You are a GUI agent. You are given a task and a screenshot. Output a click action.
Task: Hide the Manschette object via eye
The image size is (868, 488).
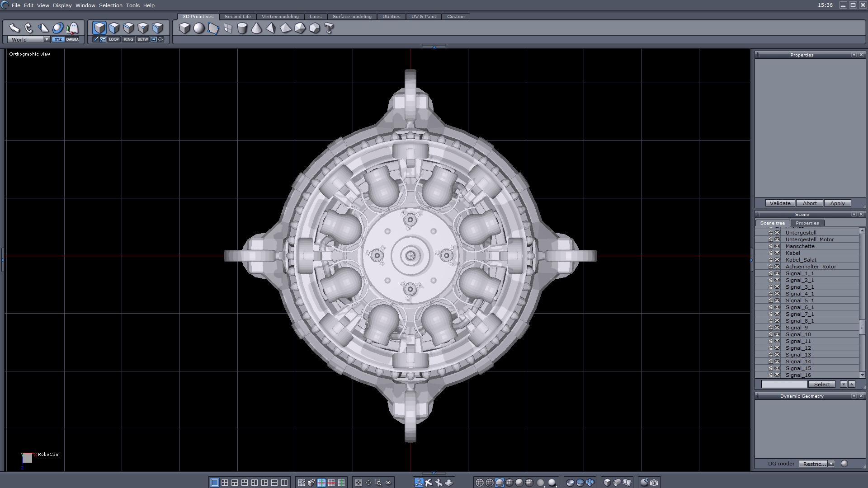(x=777, y=246)
